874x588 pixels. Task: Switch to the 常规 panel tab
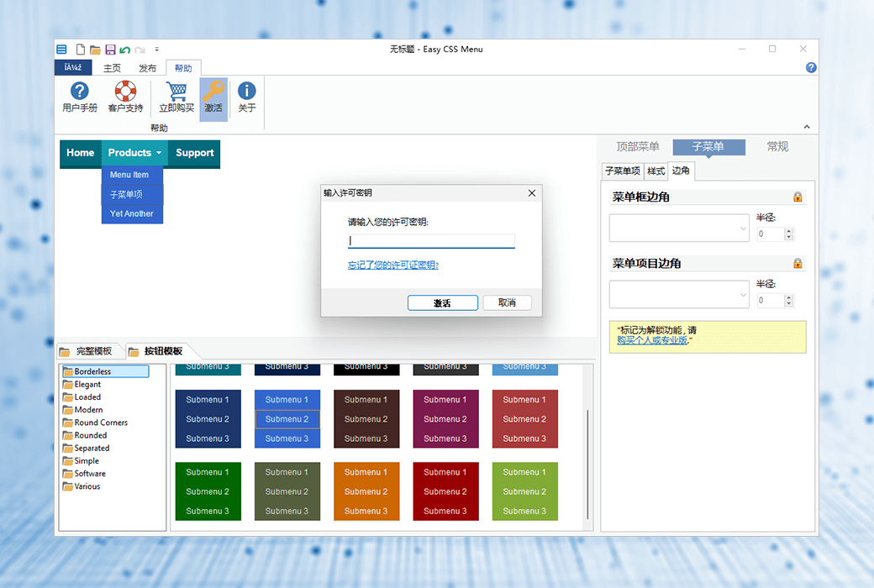(x=777, y=147)
